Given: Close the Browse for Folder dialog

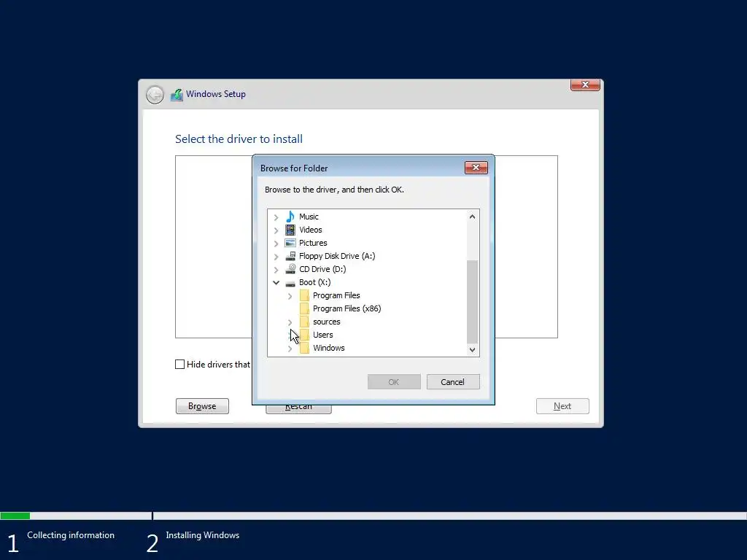Looking at the screenshot, I should 476,168.
